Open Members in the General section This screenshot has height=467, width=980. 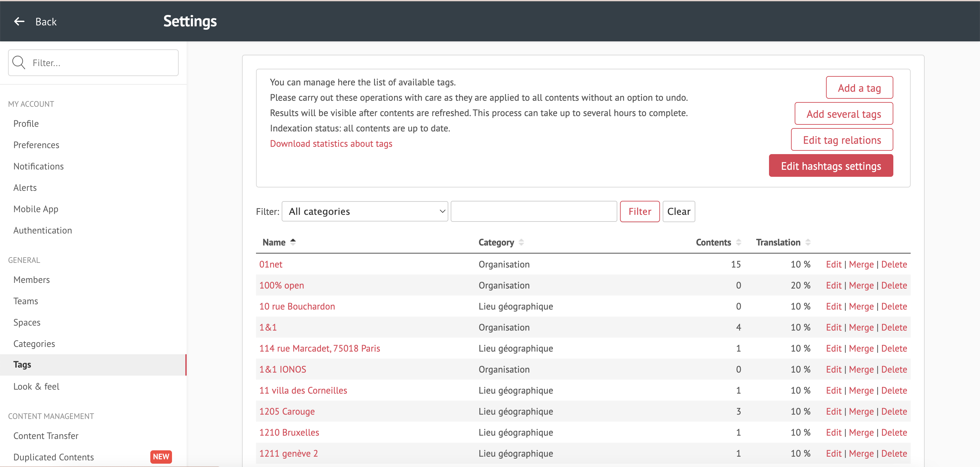(32, 280)
